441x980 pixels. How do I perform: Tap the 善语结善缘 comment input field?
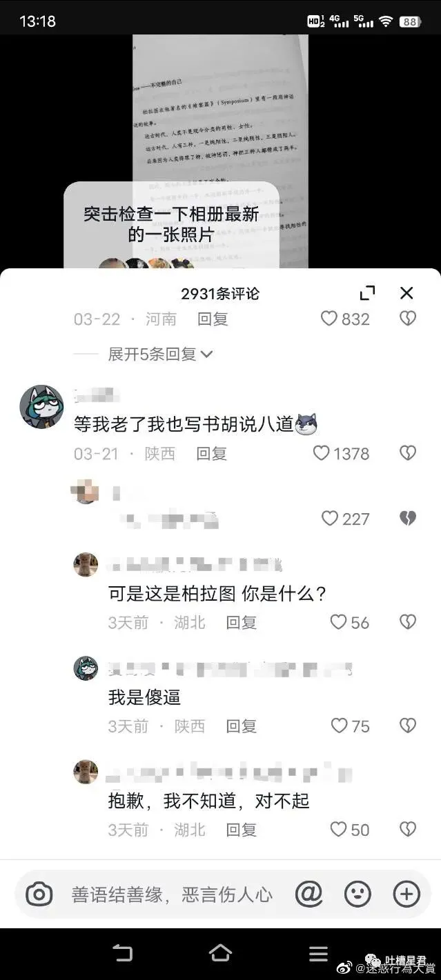point(172,895)
